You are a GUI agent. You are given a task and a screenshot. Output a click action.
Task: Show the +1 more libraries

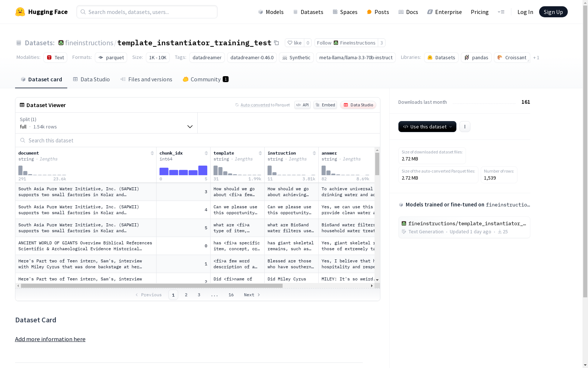pyautogui.click(x=536, y=57)
